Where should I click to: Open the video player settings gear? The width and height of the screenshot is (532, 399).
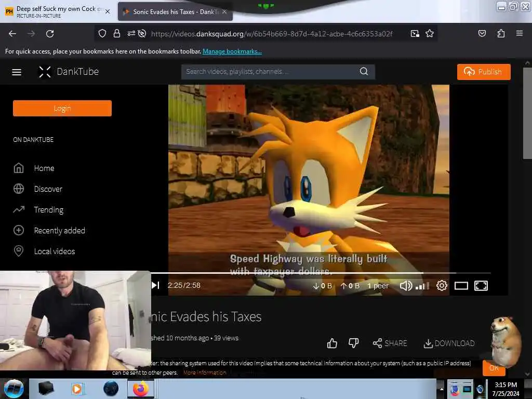[442, 286]
